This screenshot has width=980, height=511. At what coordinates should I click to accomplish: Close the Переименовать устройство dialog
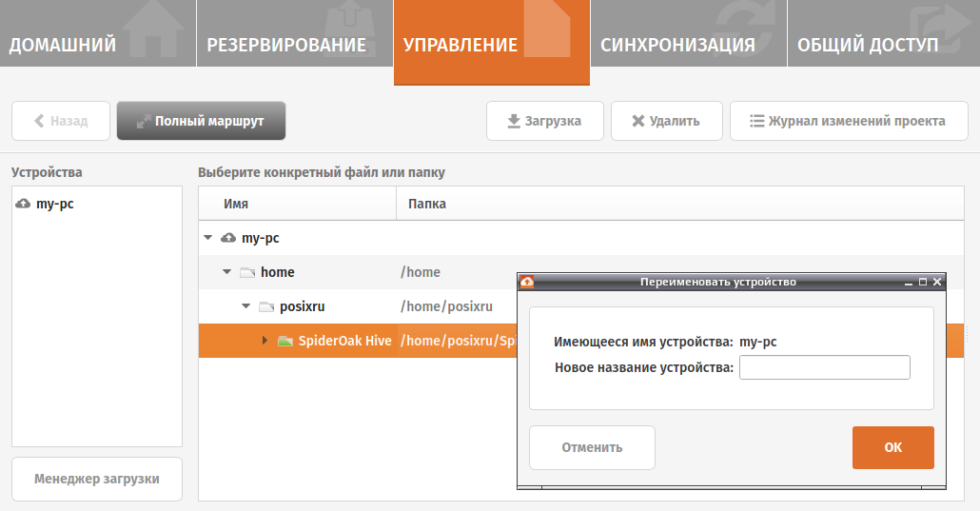pyautogui.click(x=937, y=282)
